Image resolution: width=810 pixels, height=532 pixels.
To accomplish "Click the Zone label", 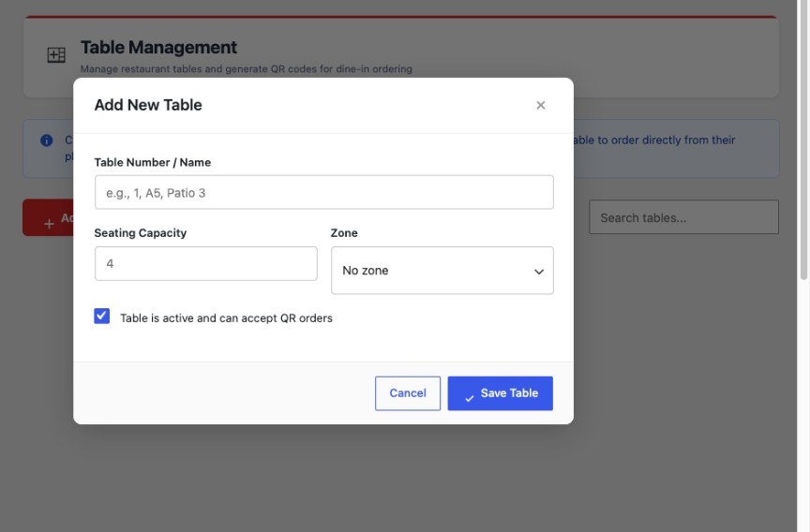I will (x=344, y=232).
